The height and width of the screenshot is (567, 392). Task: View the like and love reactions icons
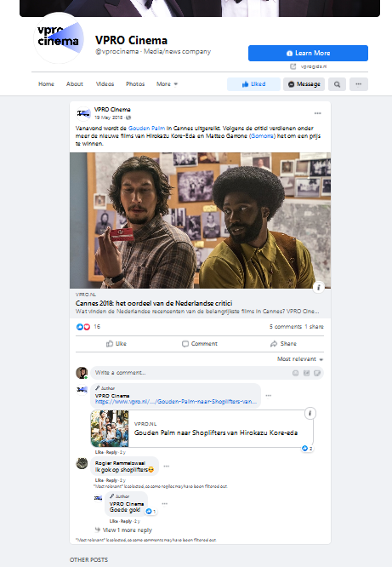click(x=83, y=327)
